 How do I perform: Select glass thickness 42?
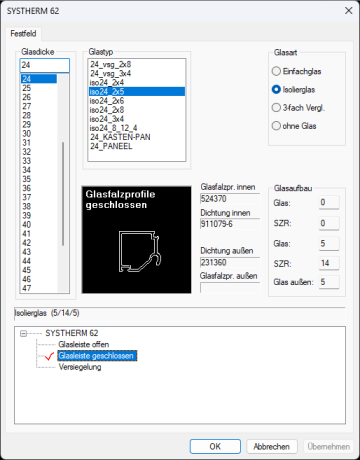[x=39, y=243]
